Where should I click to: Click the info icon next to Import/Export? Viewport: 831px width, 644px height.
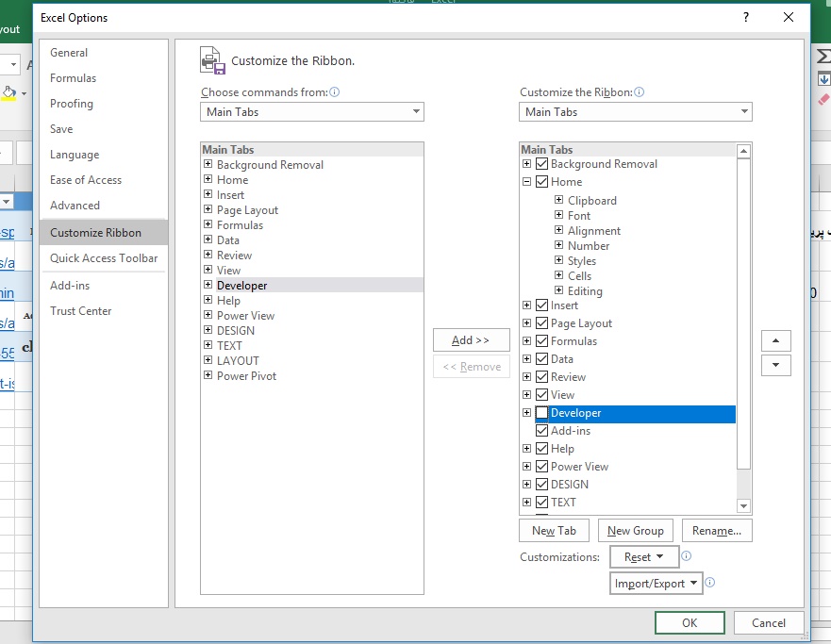point(710,583)
